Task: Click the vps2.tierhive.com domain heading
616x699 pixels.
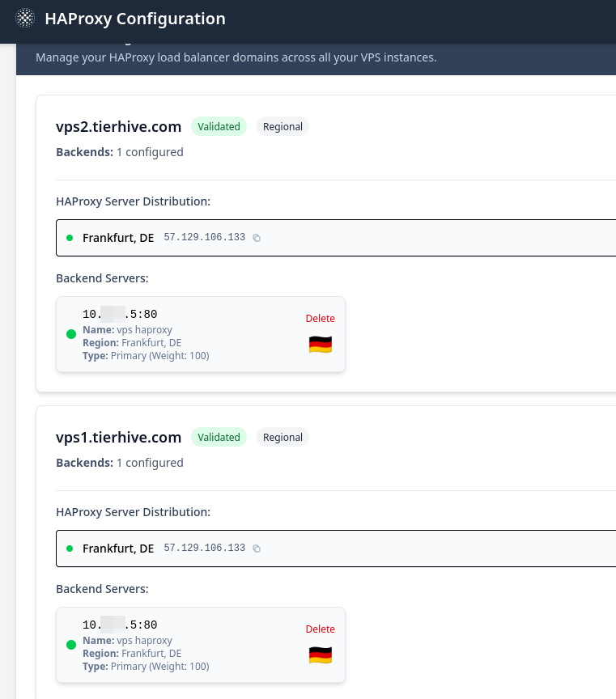Action: coord(118,126)
